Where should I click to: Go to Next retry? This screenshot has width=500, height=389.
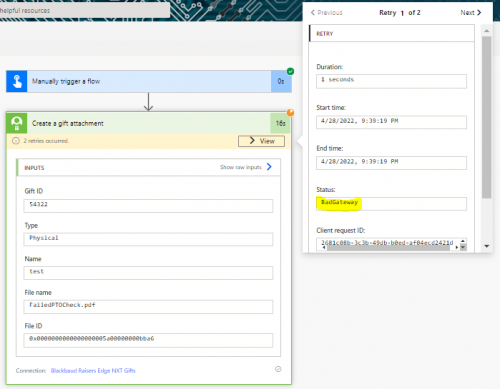pyautogui.click(x=471, y=13)
